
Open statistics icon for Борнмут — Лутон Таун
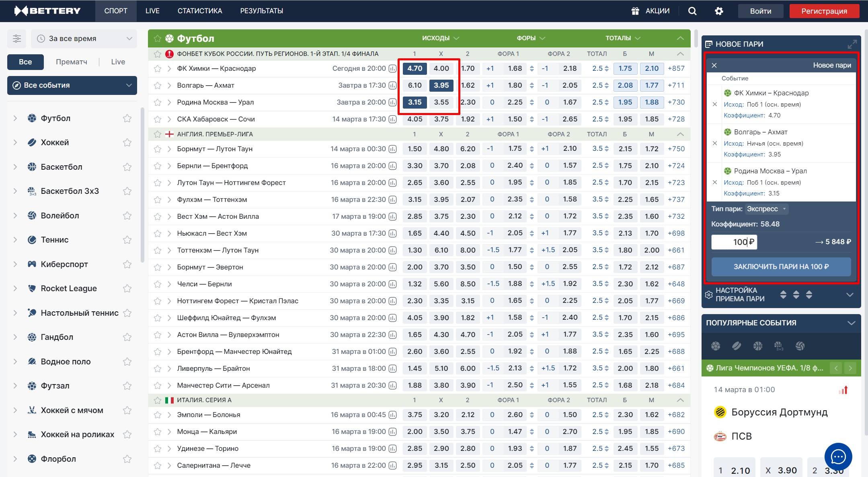(392, 149)
